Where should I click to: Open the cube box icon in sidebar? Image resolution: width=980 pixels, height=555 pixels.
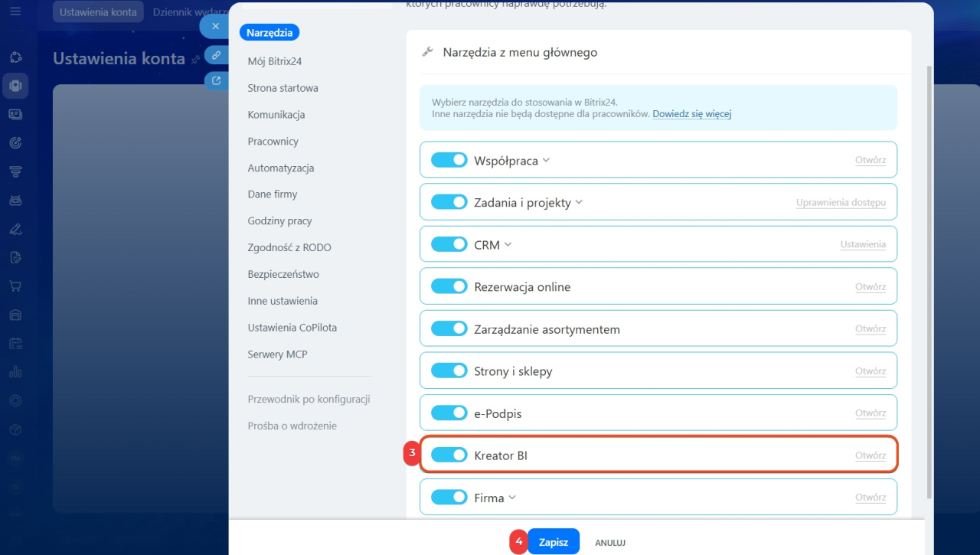click(15, 429)
